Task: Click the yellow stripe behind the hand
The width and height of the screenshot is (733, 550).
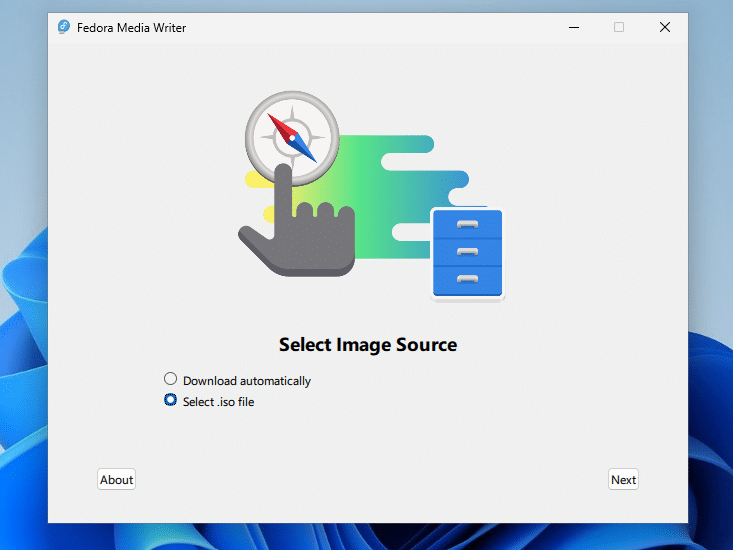Action: (257, 180)
